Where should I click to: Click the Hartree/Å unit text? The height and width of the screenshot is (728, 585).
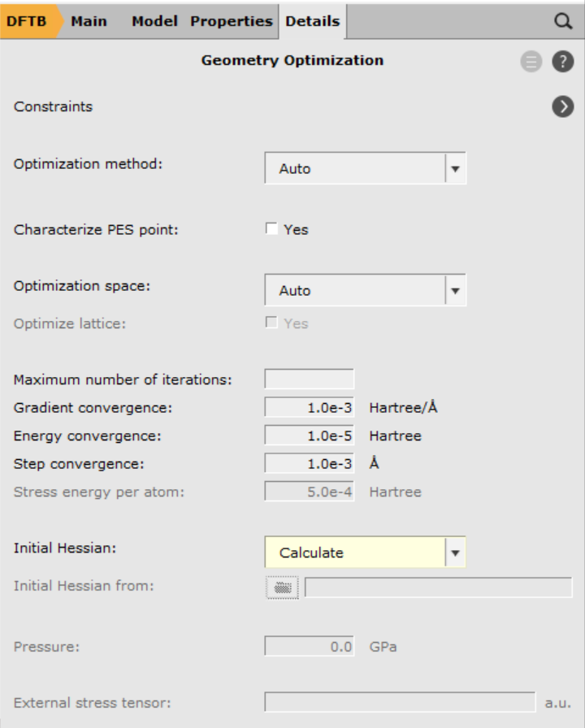(x=403, y=408)
